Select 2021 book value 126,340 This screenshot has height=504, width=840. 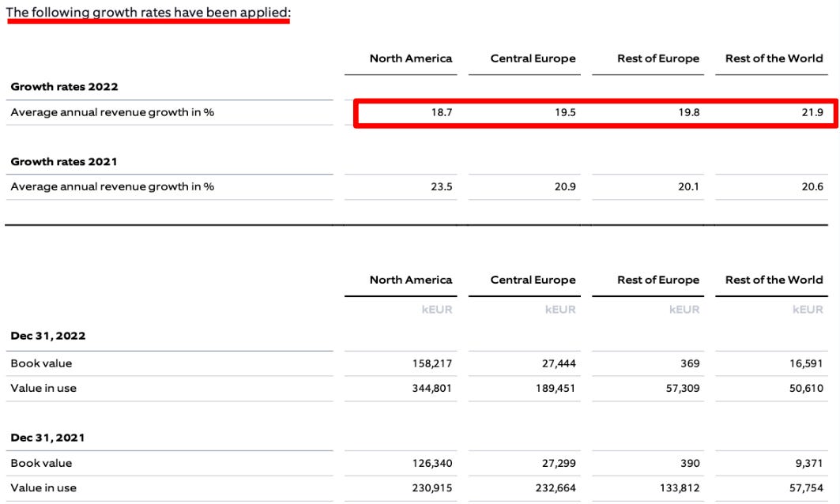(x=431, y=463)
